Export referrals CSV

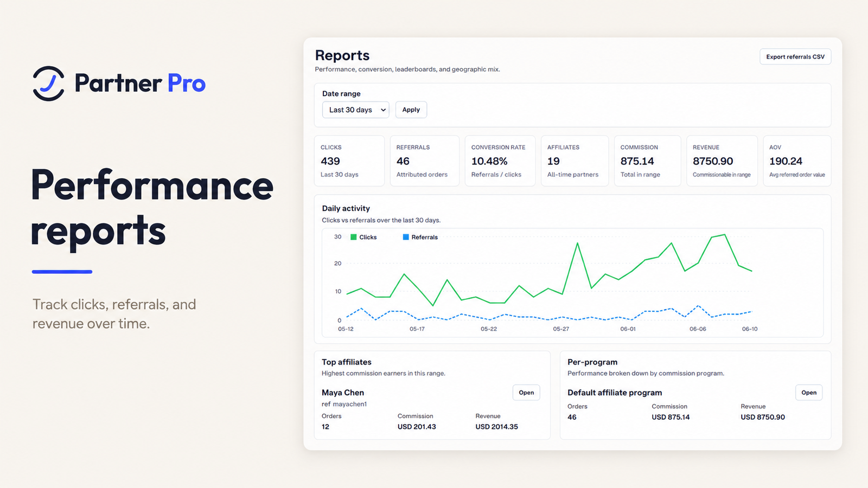coord(795,57)
